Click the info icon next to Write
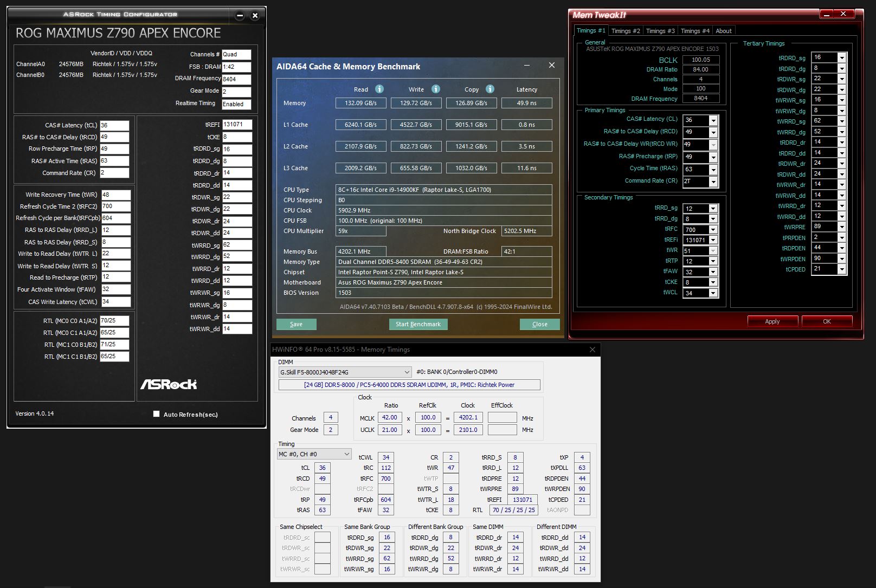 click(x=436, y=89)
